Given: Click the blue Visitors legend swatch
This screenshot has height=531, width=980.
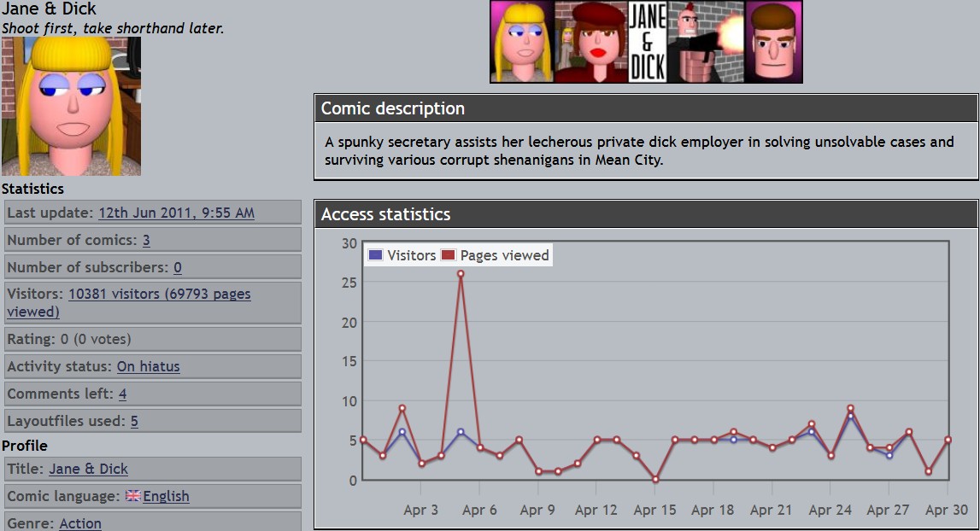Looking at the screenshot, I should click(375, 255).
